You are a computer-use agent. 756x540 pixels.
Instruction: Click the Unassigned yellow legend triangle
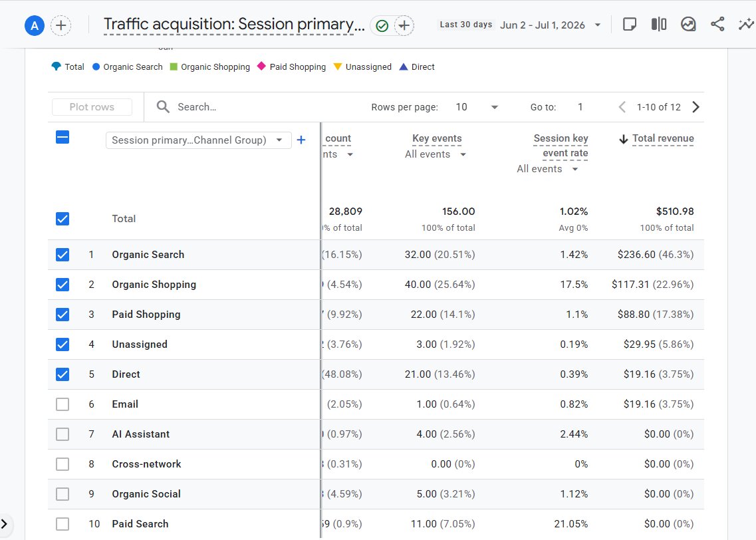pos(338,67)
